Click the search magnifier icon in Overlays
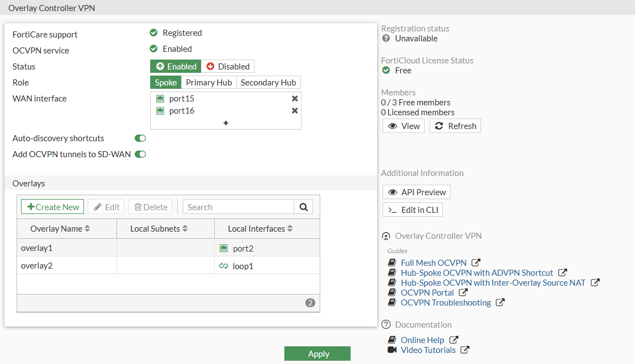 pos(303,207)
